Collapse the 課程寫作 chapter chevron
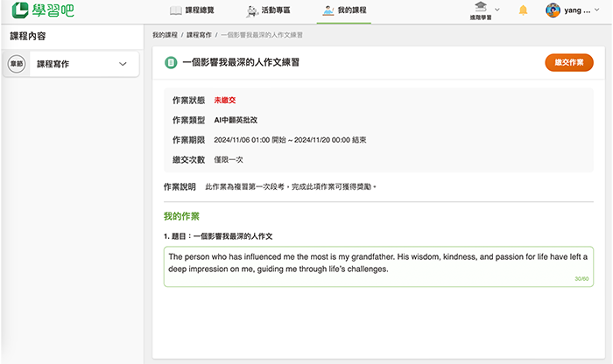The image size is (613, 364). pyautogui.click(x=123, y=64)
